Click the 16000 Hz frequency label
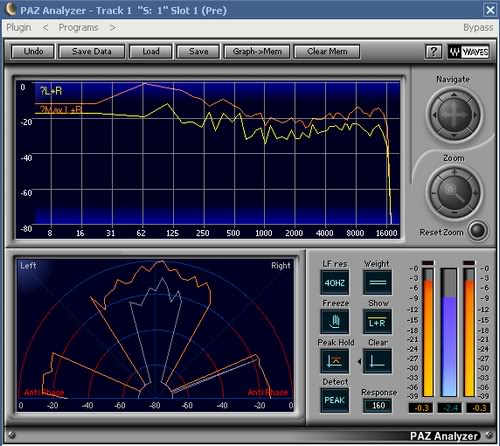The height and width of the screenshot is (446, 500). pos(386,233)
